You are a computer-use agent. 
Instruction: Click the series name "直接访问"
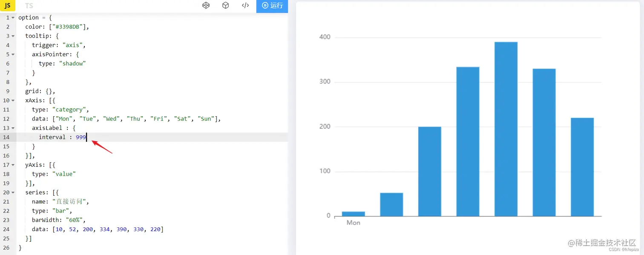[x=69, y=202]
